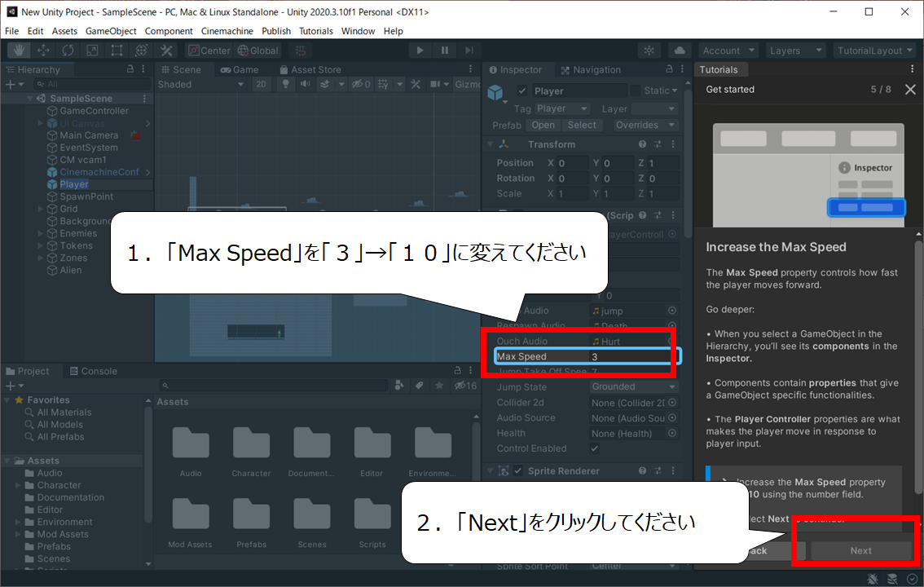Open Collab services sun icon
Image resolution: width=924 pixels, height=587 pixels.
coord(649,51)
